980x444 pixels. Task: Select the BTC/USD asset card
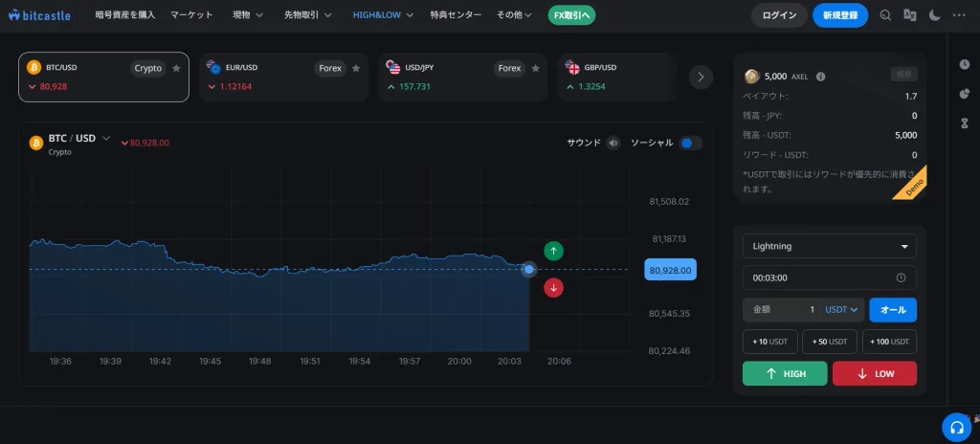[x=103, y=77]
